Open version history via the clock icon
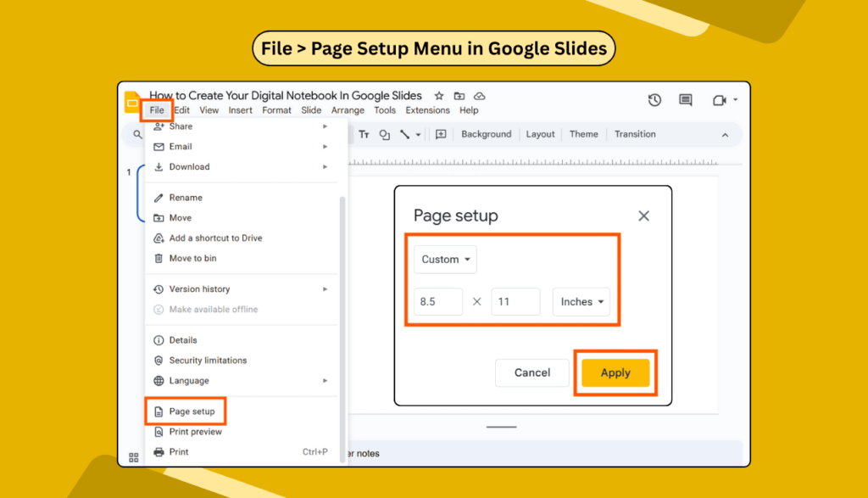The width and height of the screenshot is (868, 498). click(654, 99)
